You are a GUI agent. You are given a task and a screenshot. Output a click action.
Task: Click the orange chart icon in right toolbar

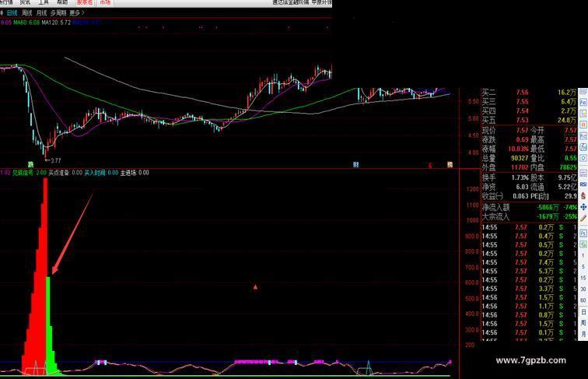[x=583, y=125]
